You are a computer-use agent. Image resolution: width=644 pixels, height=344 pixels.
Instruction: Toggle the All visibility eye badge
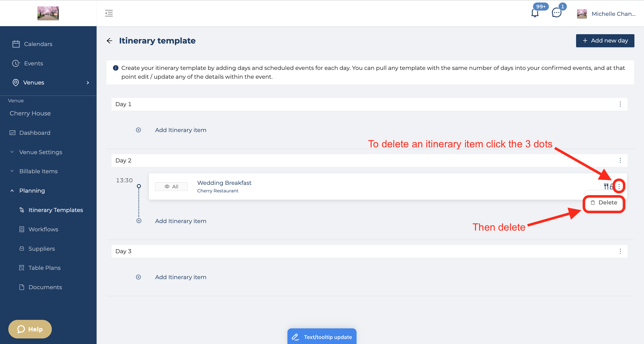click(x=171, y=187)
